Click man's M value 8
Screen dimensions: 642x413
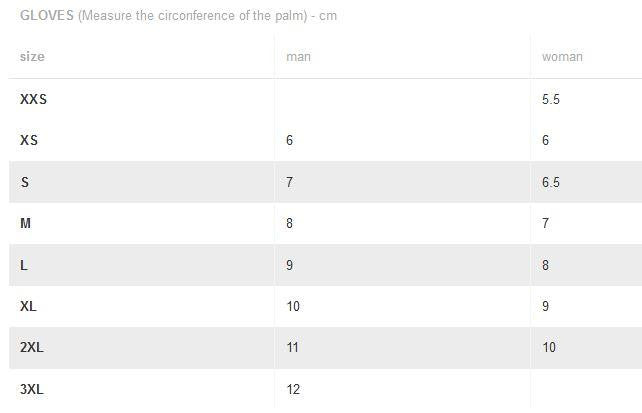click(x=289, y=223)
